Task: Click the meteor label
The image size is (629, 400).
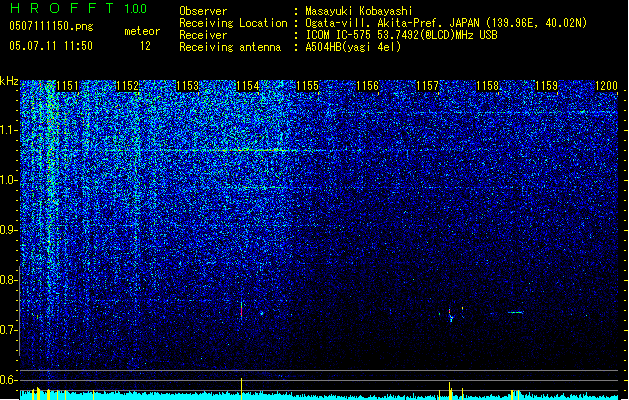Action: pyautogui.click(x=142, y=31)
